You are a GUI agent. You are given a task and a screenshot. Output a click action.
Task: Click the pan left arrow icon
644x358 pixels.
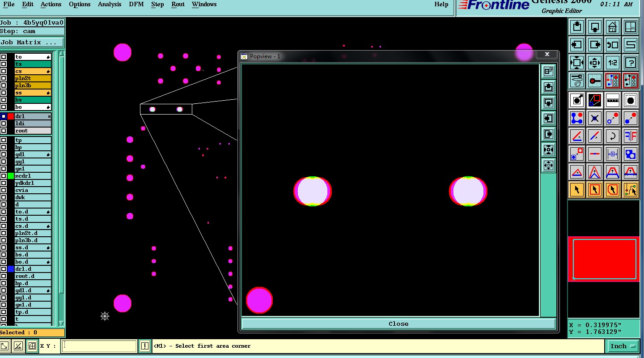coord(577,45)
